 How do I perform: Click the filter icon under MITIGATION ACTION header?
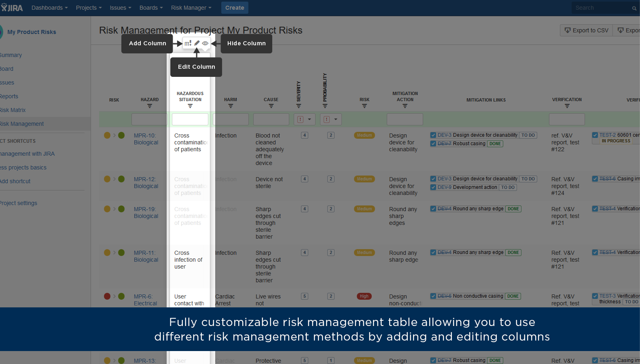click(x=405, y=106)
